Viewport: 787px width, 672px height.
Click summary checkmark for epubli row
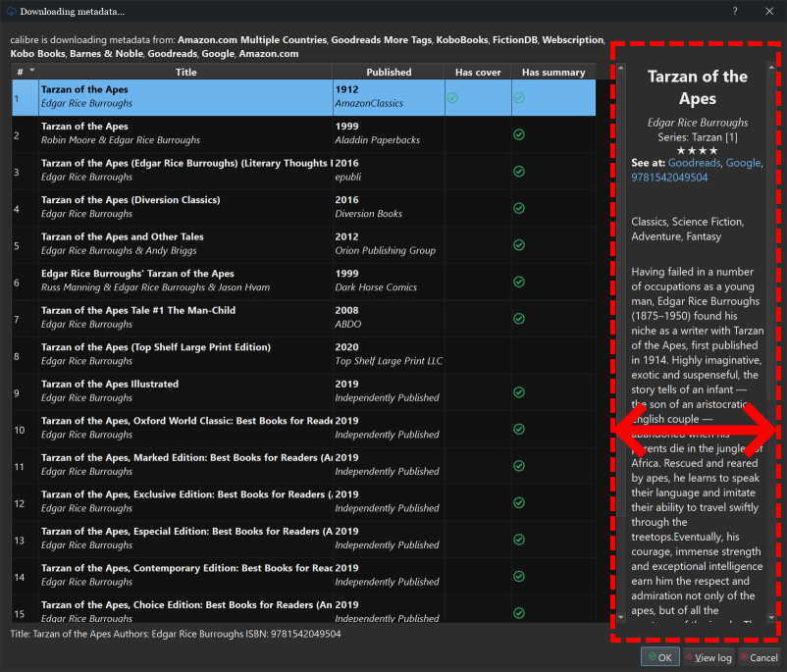click(x=519, y=171)
